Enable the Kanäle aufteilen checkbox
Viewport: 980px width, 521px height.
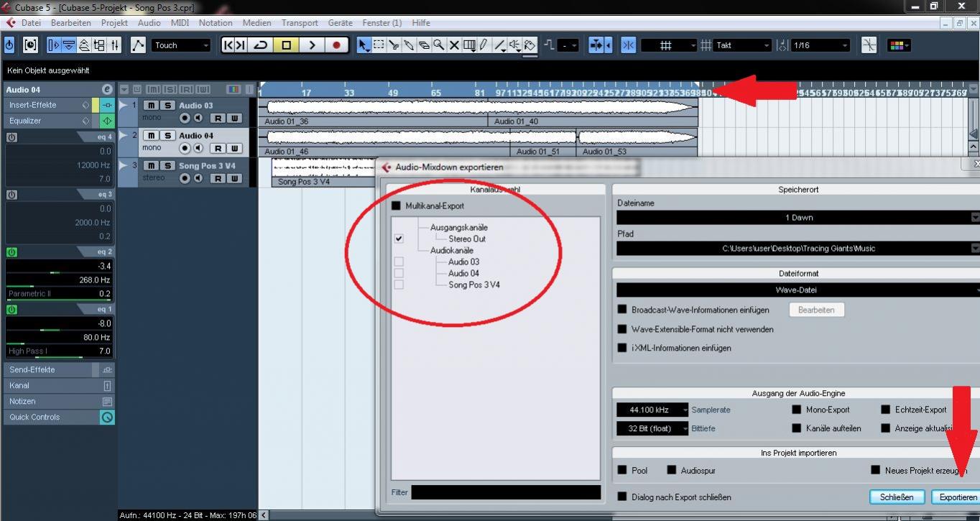(x=797, y=428)
